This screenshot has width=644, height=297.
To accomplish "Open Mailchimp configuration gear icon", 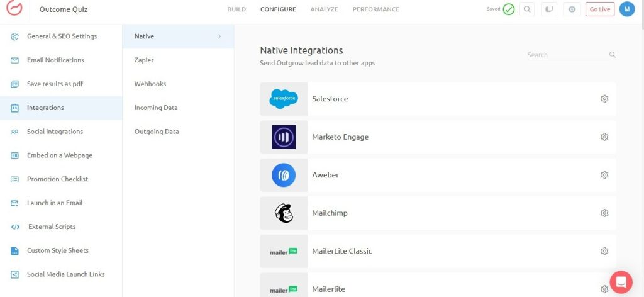I will click(x=604, y=213).
